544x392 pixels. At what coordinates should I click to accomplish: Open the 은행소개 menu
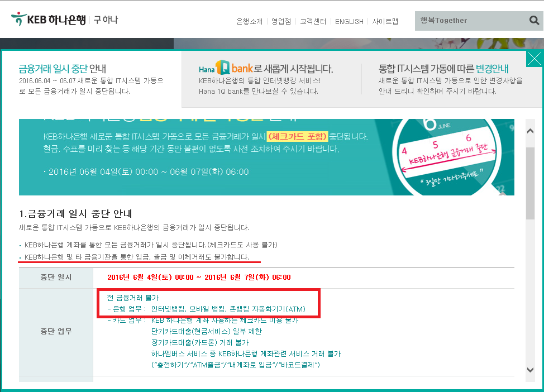point(249,22)
